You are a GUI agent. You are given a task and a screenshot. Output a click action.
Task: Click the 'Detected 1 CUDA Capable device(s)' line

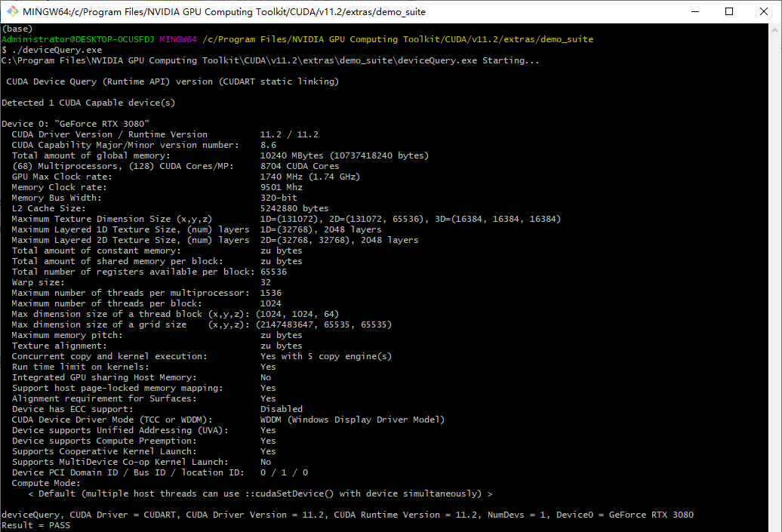tap(88, 102)
